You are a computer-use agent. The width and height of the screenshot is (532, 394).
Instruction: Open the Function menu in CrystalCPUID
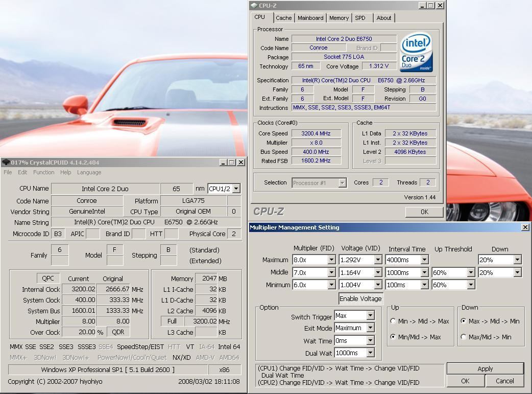pos(44,172)
